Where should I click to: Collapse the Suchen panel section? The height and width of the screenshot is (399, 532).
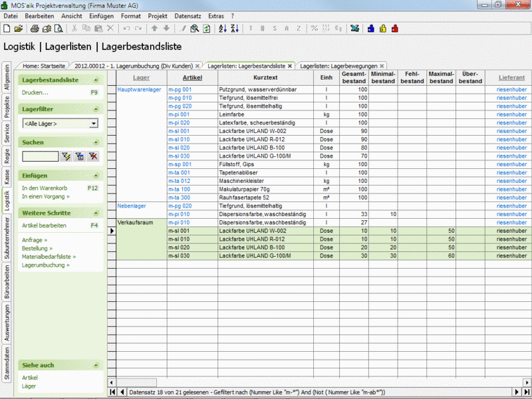coord(96,142)
